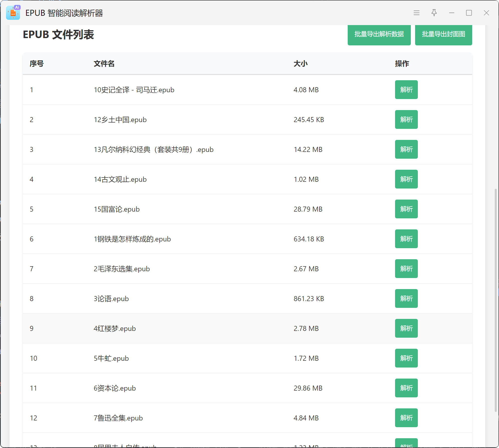Pin the window on top
This screenshot has width=499, height=448.
tap(434, 13)
